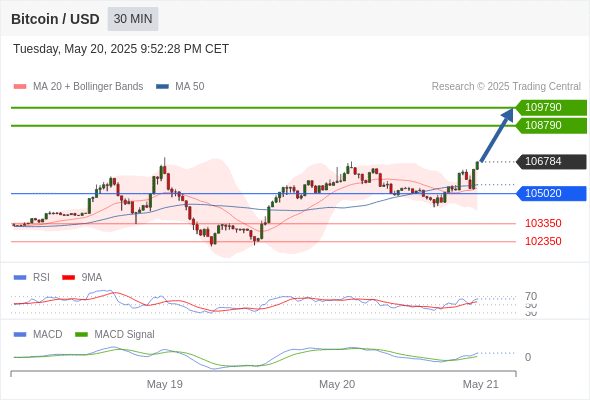Click the May 20 date axis label
Image resolution: width=590 pixels, height=400 pixels.
tap(337, 384)
